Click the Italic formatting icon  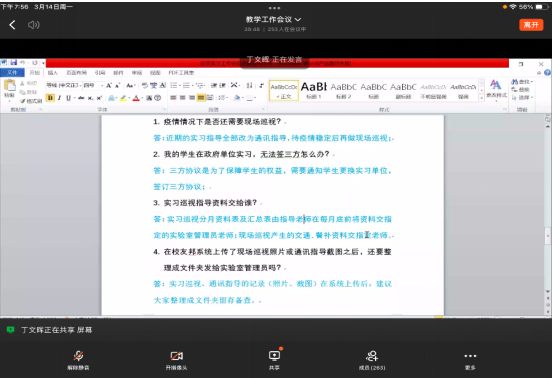(59, 98)
